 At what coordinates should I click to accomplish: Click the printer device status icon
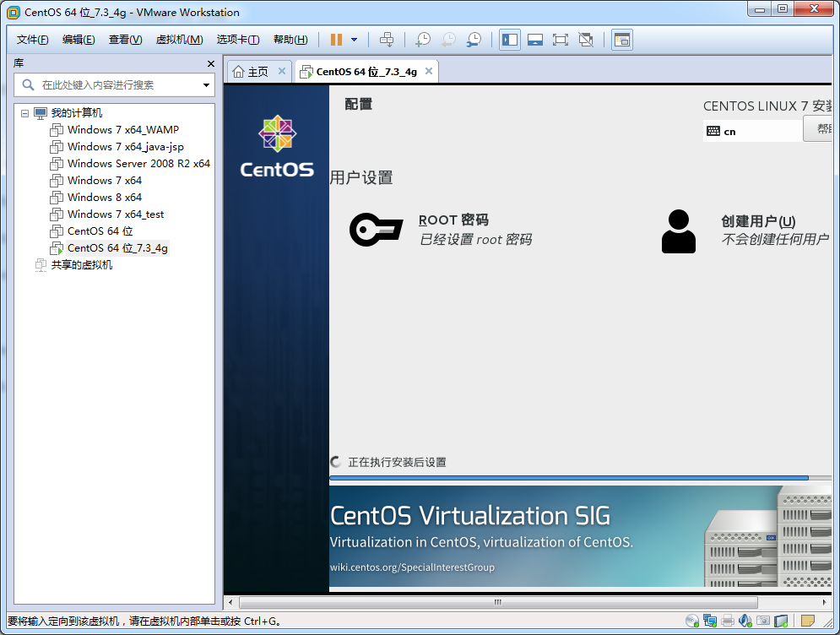tap(728, 621)
